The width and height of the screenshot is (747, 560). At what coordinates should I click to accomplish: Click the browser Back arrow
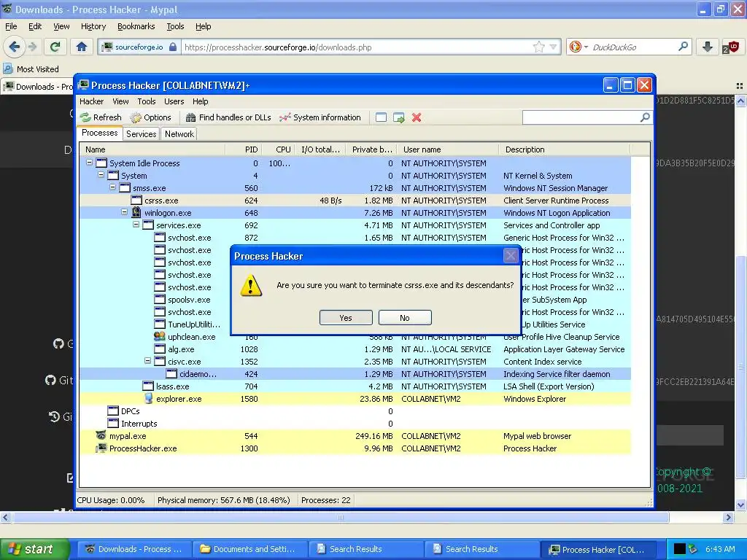[14, 47]
